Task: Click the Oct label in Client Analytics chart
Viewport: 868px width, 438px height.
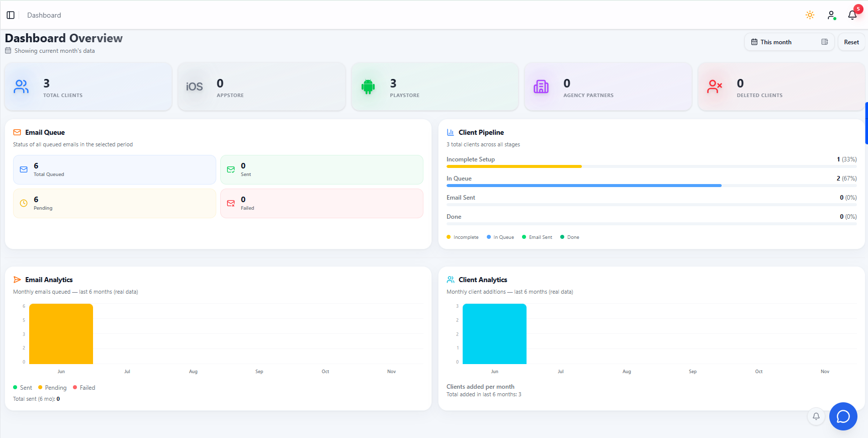Action: [759, 372]
